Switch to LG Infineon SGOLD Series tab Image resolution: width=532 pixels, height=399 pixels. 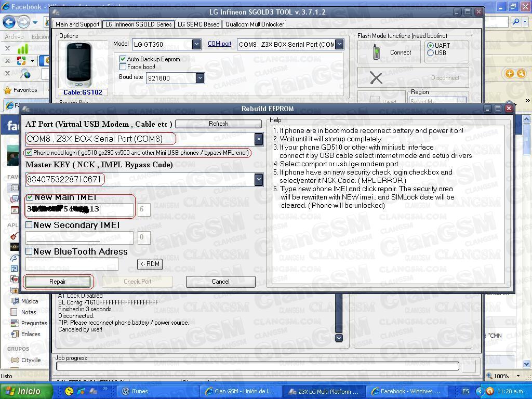(x=138, y=24)
